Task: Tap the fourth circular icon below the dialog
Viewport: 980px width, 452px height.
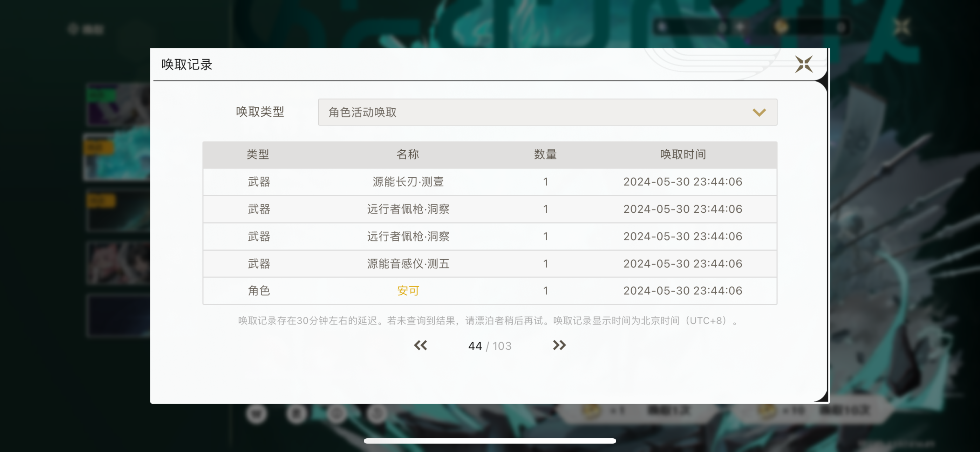Action: pyautogui.click(x=377, y=413)
